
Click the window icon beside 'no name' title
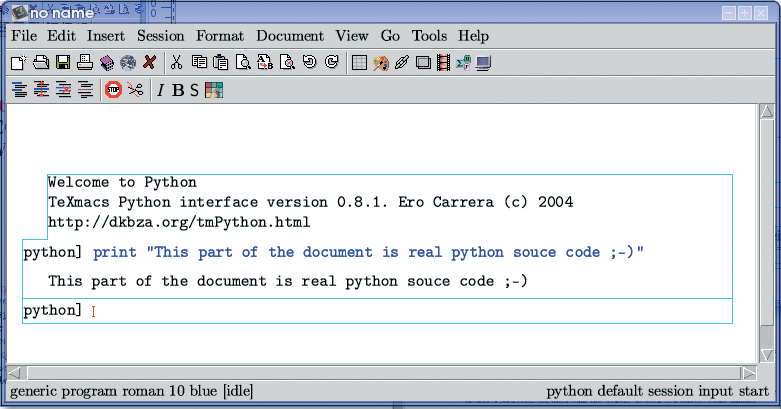pyautogui.click(x=19, y=12)
